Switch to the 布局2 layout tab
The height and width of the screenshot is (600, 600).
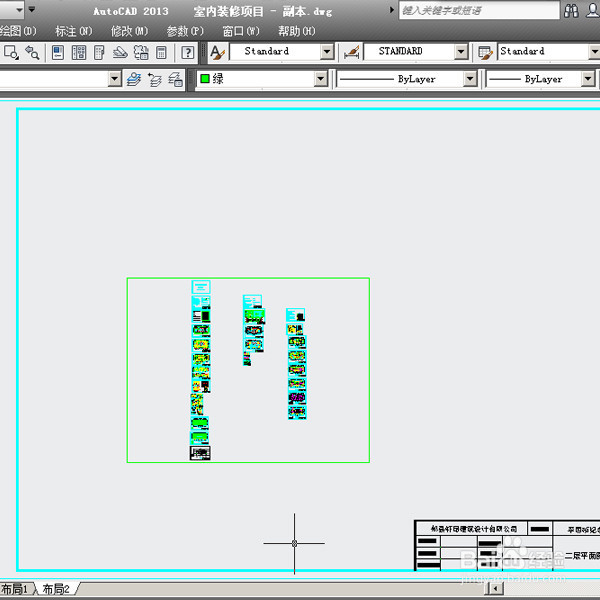[x=57, y=589]
